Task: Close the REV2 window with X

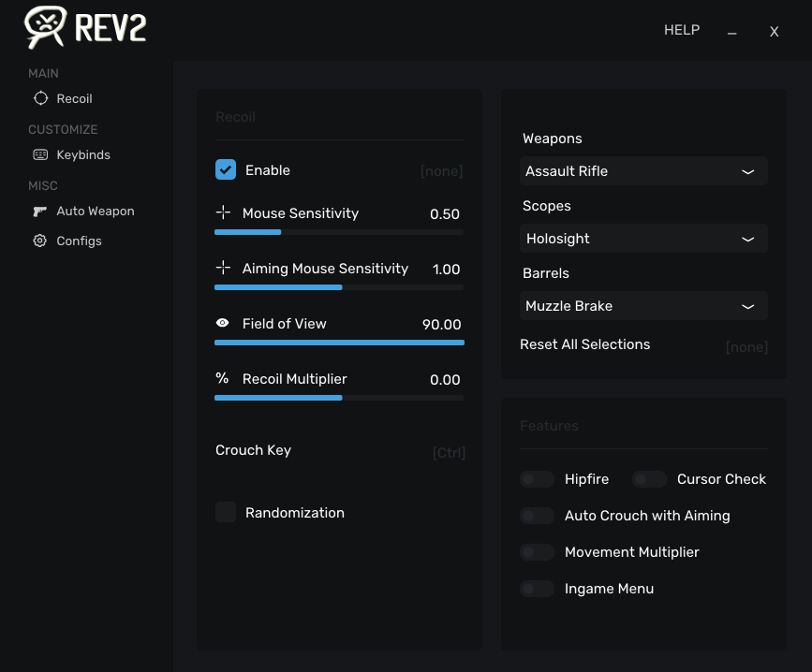Action: point(774,32)
